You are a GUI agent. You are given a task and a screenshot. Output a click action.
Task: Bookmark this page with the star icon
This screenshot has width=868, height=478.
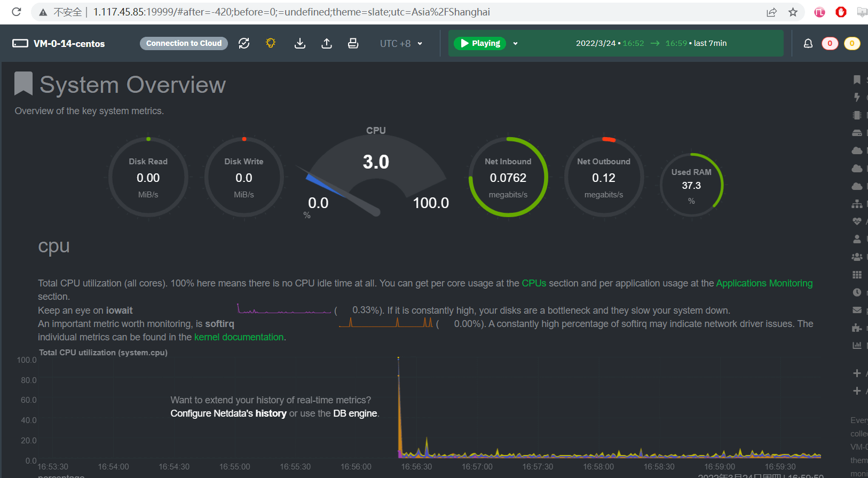pyautogui.click(x=793, y=12)
